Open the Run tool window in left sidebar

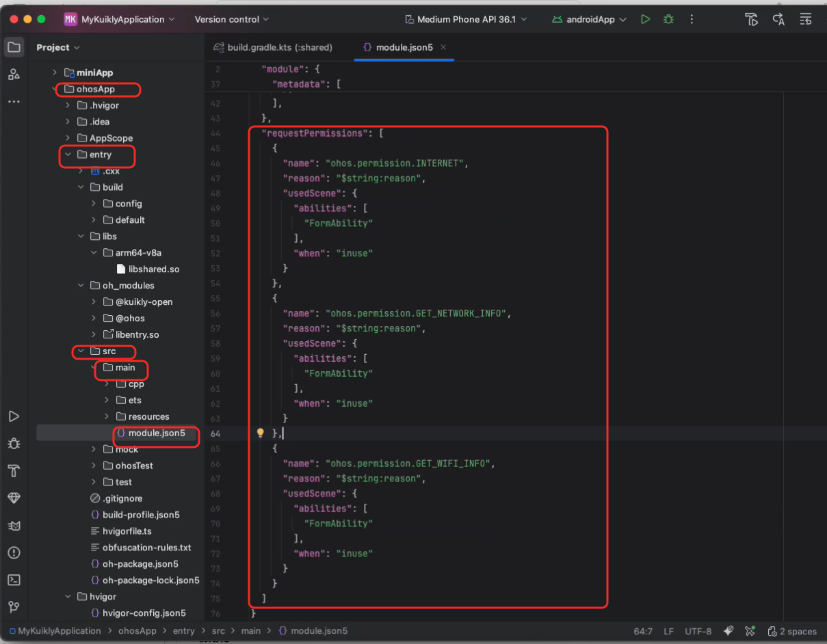coord(14,416)
